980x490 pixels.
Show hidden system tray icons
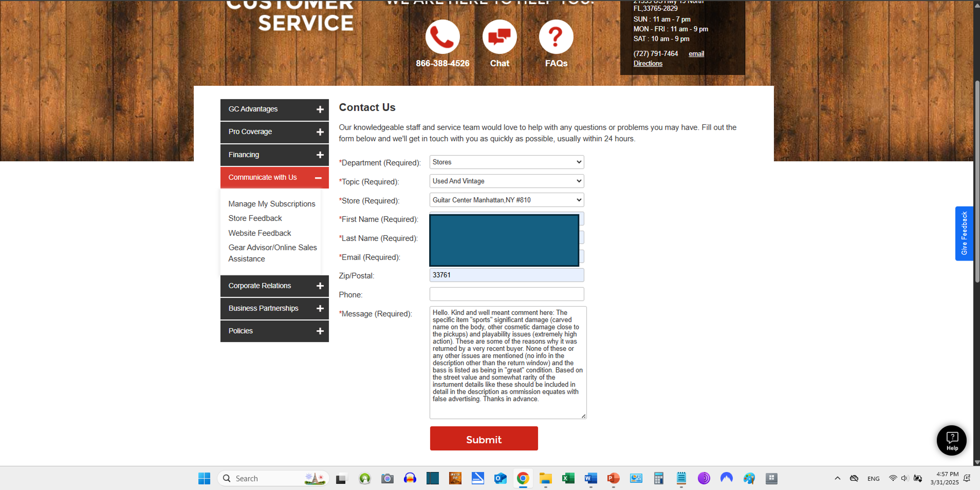click(x=837, y=478)
